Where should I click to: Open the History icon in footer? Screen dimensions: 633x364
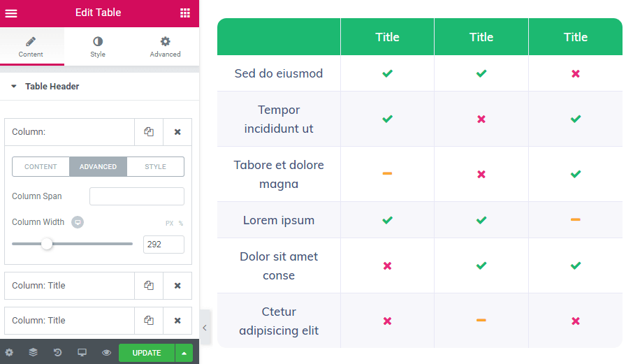(58, 352)
